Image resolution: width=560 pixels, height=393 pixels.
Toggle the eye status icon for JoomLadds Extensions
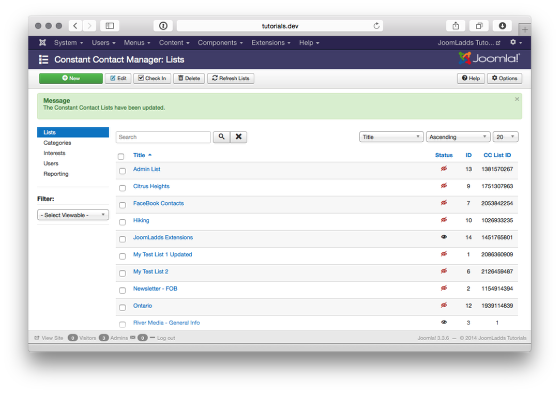pos(444,237)
